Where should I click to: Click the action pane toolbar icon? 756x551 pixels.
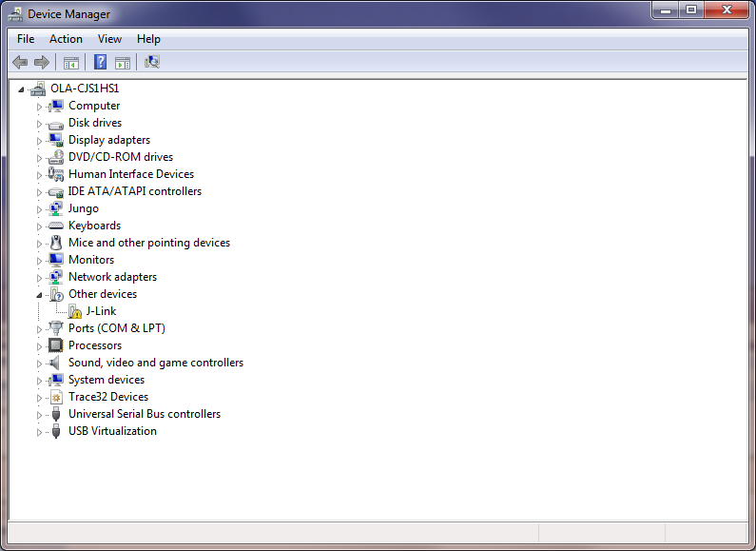point(123,63)
